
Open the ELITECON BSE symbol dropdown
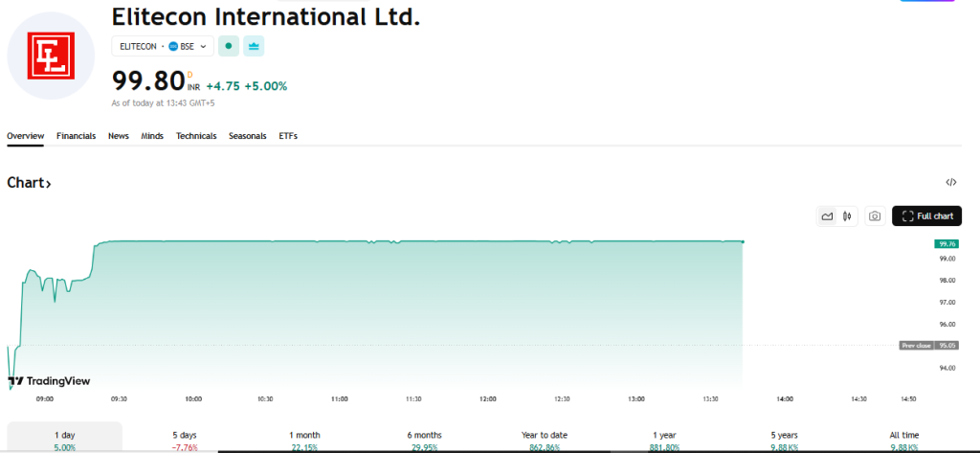pyautogui.click(x=163, y=46)
